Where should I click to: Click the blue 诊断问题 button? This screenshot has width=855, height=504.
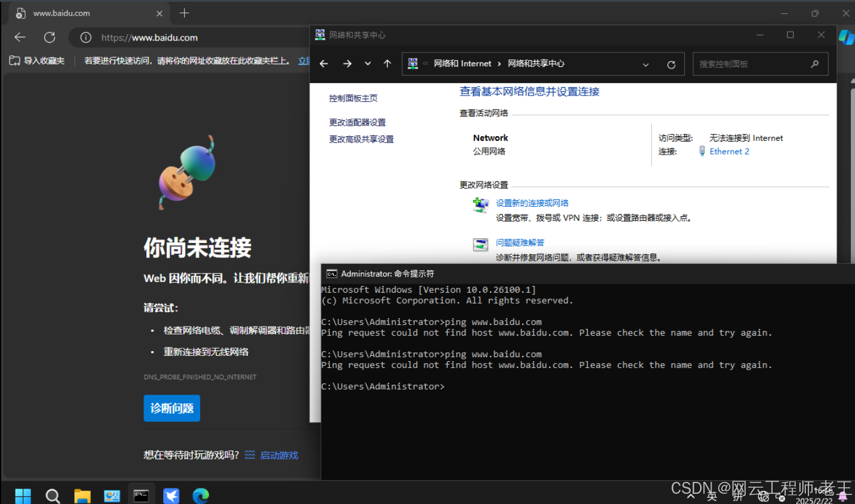172,408
